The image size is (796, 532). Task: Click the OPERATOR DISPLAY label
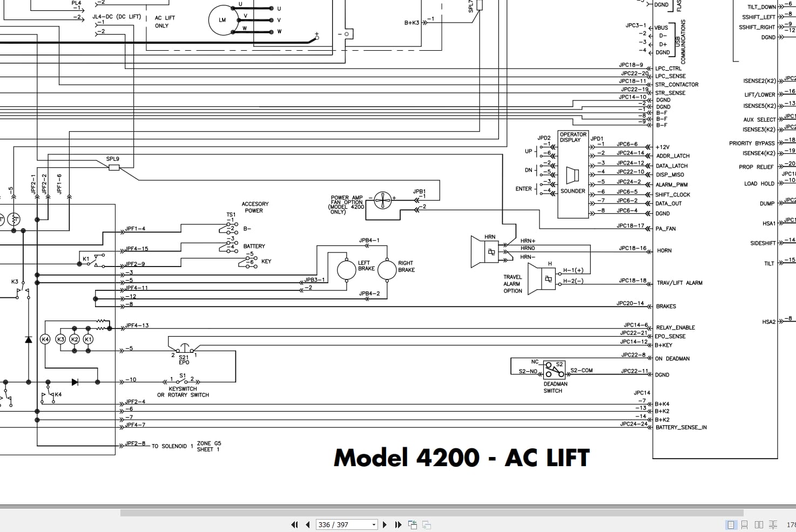coord(573,137)
